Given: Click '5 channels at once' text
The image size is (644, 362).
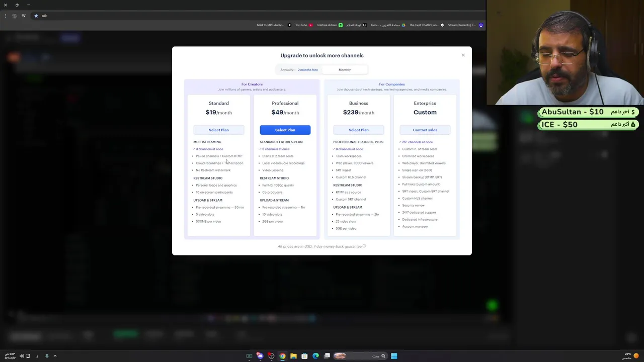Looking at the screenshot, I should click(276, 149).
